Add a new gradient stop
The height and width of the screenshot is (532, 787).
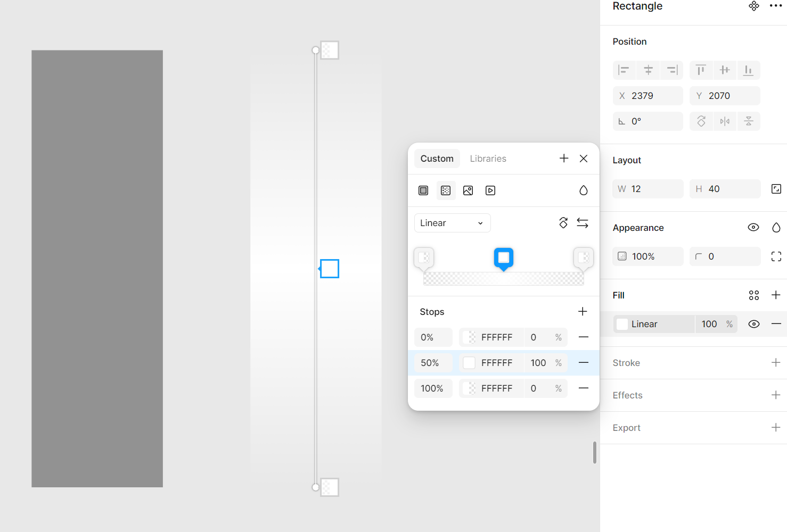coord(583,312)
